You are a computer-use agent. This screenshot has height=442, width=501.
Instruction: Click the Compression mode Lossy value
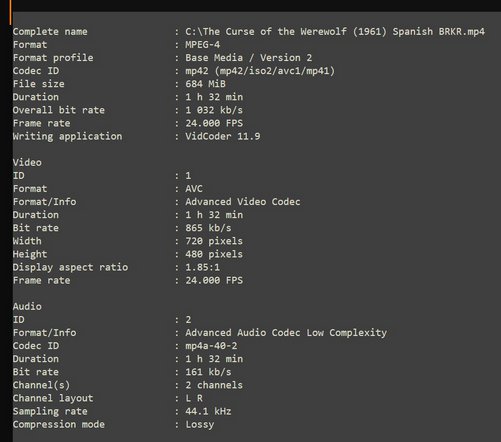tap(200, 424)
